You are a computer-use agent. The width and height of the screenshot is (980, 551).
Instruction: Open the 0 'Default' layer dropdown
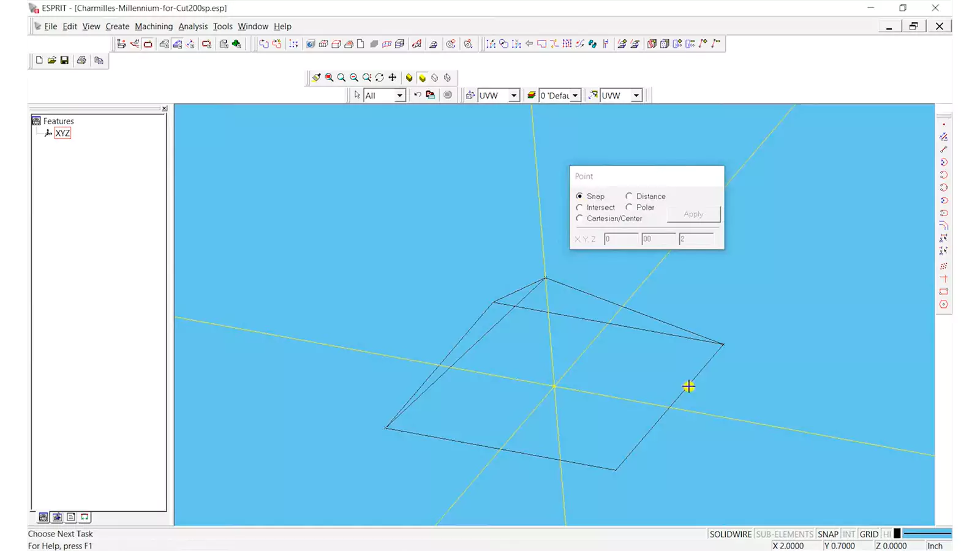[575, 96]
